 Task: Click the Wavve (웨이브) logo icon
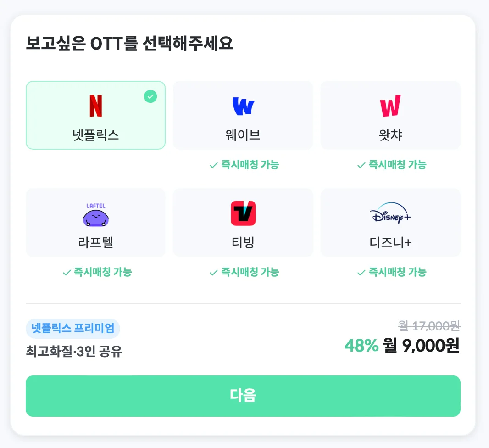pyautogui.click(x=243, y=106)
